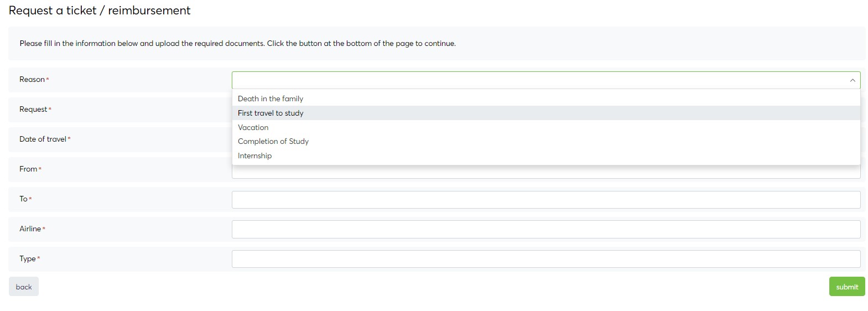Click the "To" field label
Screen dimensions: 868x311
click(23, 199)
